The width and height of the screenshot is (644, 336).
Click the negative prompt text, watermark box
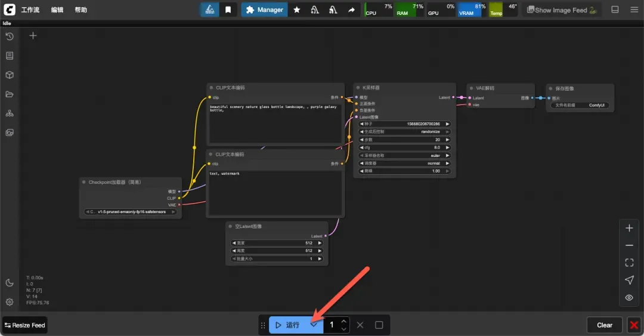[x=275, y=193]
